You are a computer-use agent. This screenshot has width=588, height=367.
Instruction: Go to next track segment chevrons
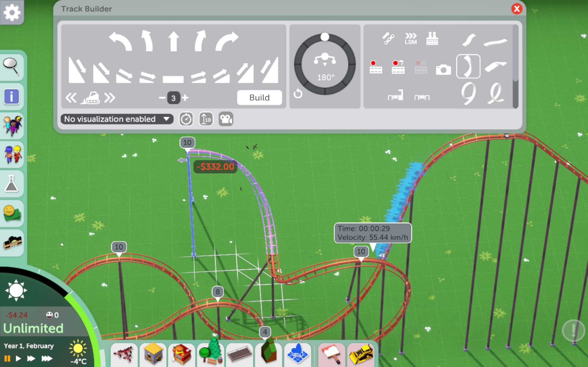point(110,98)
